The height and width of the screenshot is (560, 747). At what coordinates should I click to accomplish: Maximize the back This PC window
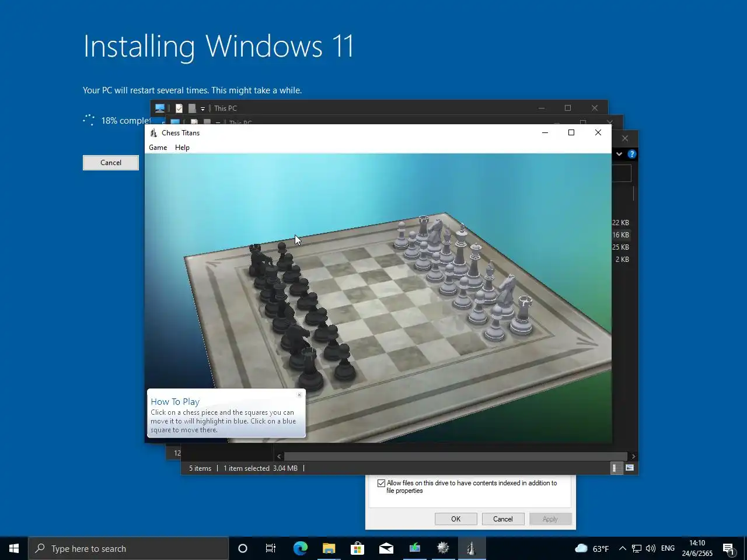point(568,108)
